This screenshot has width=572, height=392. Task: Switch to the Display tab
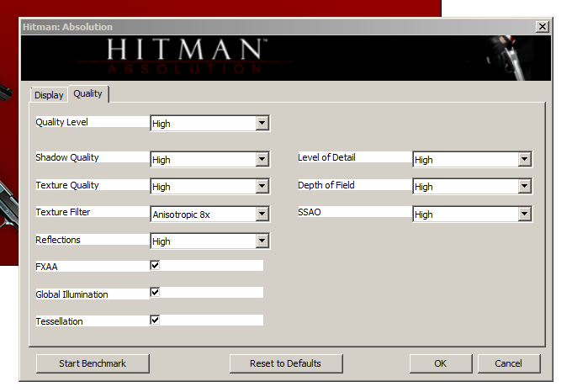click(49, 95)
